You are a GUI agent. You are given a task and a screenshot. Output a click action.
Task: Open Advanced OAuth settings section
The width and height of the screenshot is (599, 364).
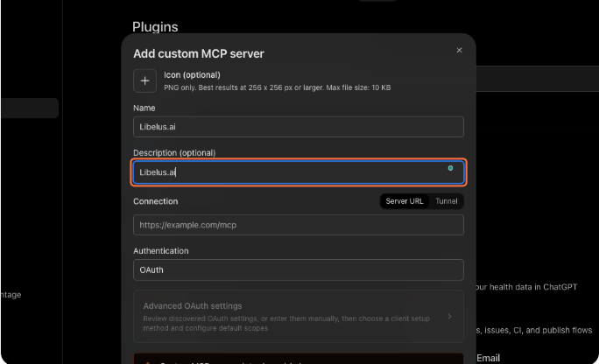pyautogui.click(x=299, y=316)
